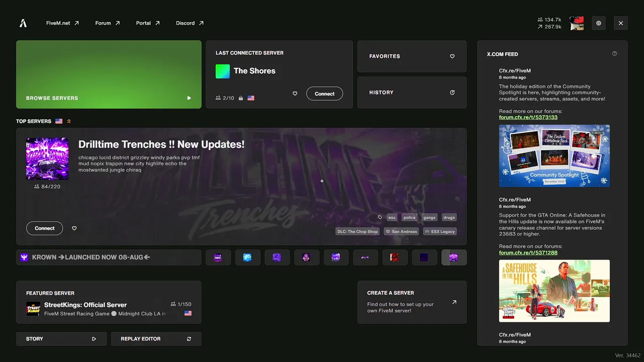Click the police tag
This screenshot has height=362, width=644.
click(410, 217)
